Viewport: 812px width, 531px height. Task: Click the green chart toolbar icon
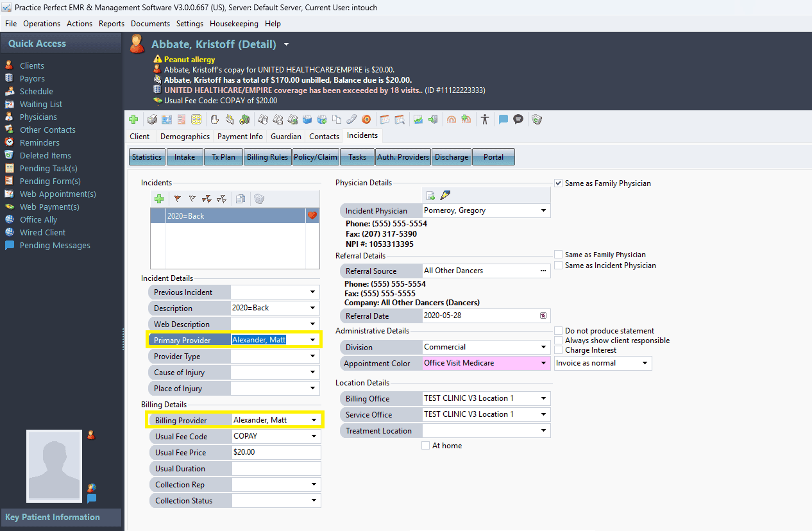pyautogui.click(x=418, y=119)
